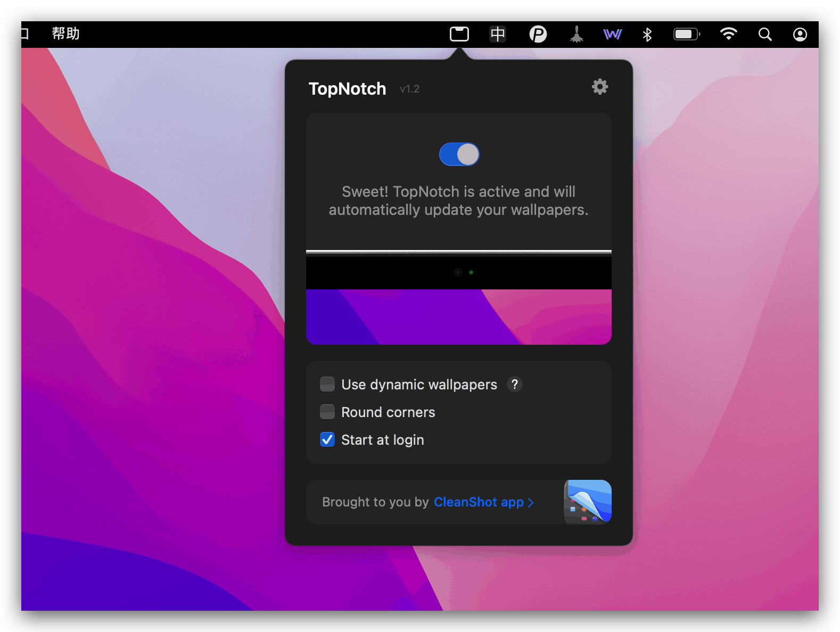This screenshot has width=840, height=632.
Task: Click the TopNotch menu bar icon
Action: click(x=459, y=35)
